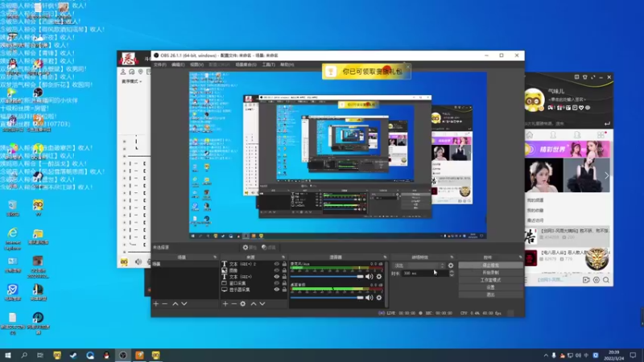Click the 开始录制 button
The width and height of the screenshot is (644, 362).
[x=491, y=273]
